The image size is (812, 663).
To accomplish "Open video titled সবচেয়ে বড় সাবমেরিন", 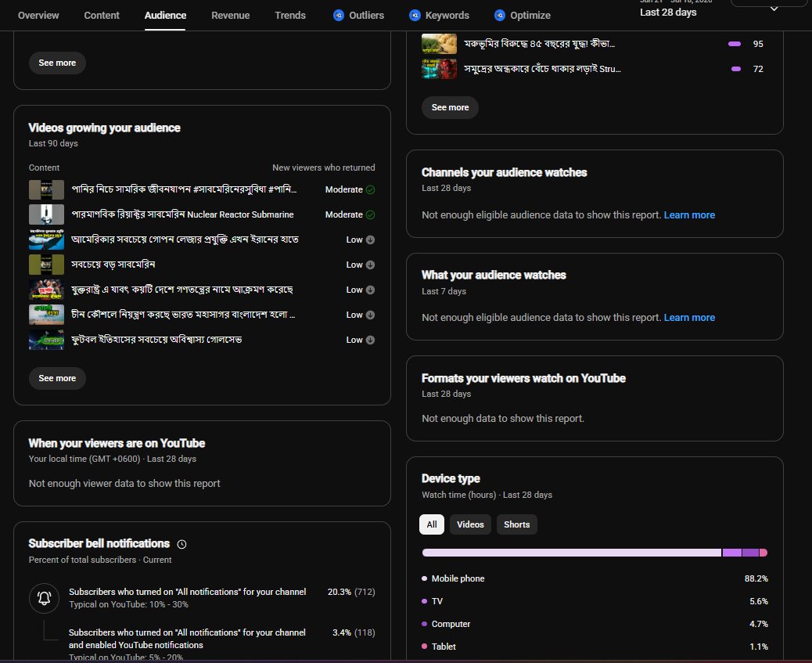I will click(x=113, y=265).
